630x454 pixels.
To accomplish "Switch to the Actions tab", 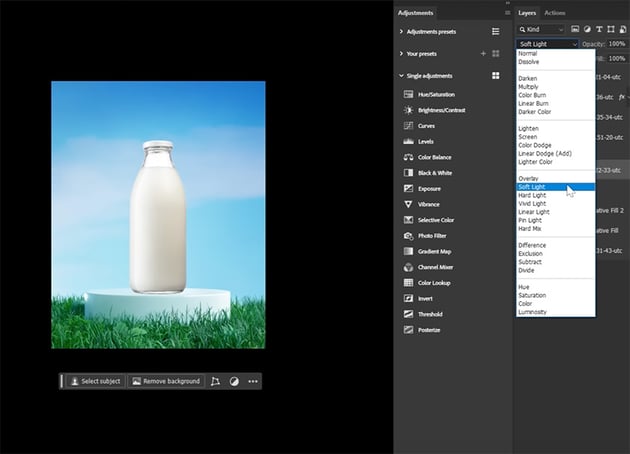I will pos(554,13).
